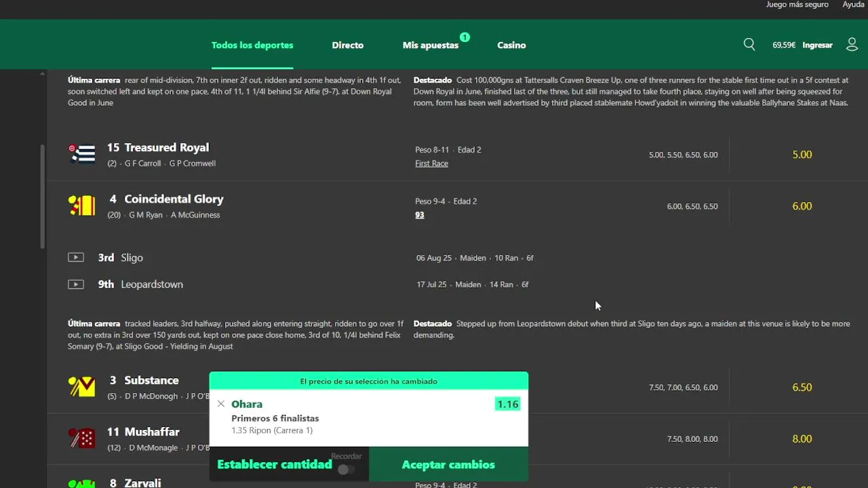Click the Primeros 6 finalistas market text
Viewport: 868px width, 488px height.
pos(275,418)
